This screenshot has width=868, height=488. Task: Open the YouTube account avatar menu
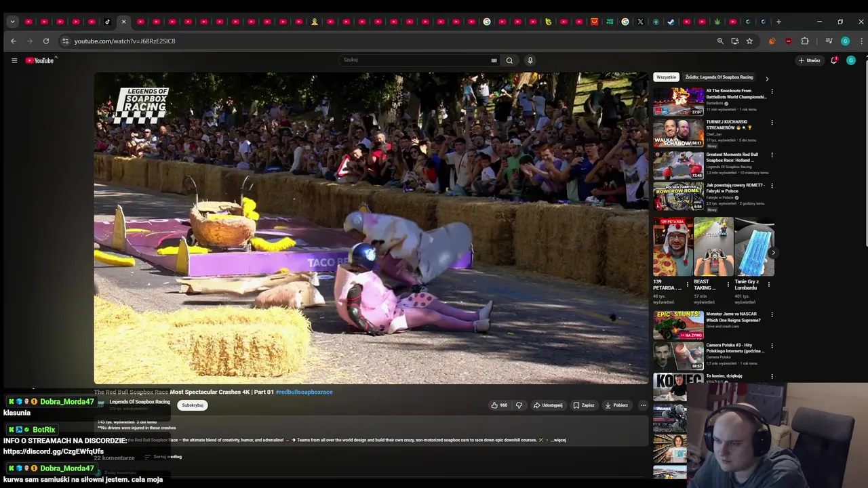click(x=851, y=60)
